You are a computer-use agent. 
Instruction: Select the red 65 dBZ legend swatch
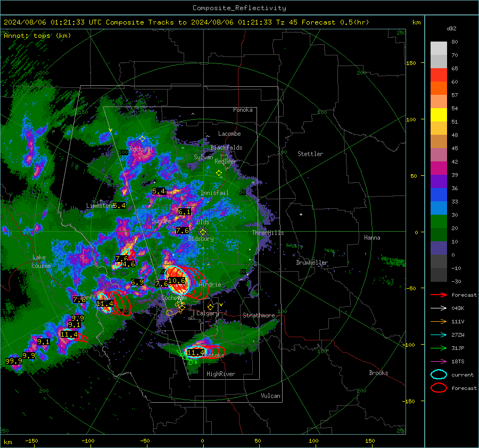[x=439, y=75]
